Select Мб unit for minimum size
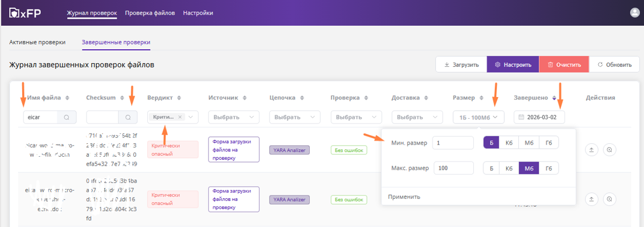644x227 pixels. click(529, 143)
